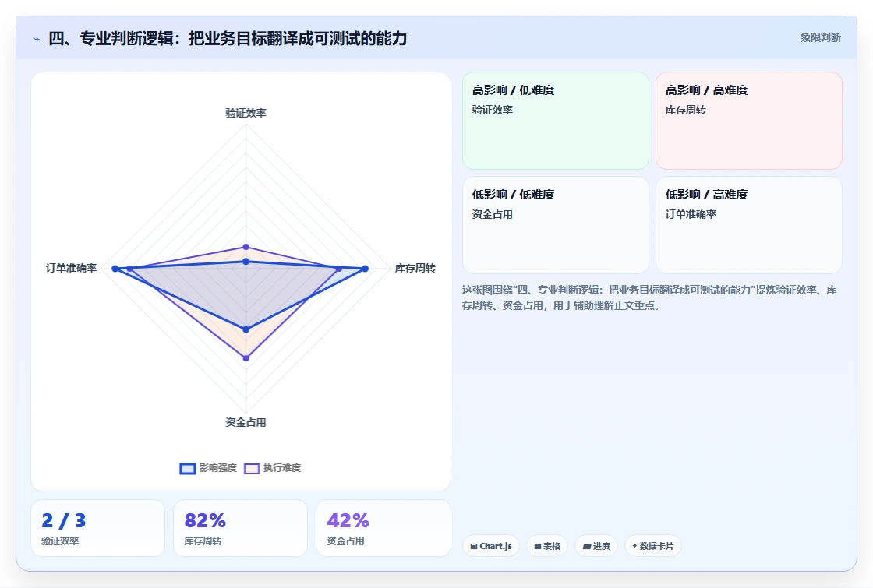Click the blue 影响强度 data point at 资金占用
Image resolution: width=873 pixels, height=588 pixels.
[x=246, y=329]
